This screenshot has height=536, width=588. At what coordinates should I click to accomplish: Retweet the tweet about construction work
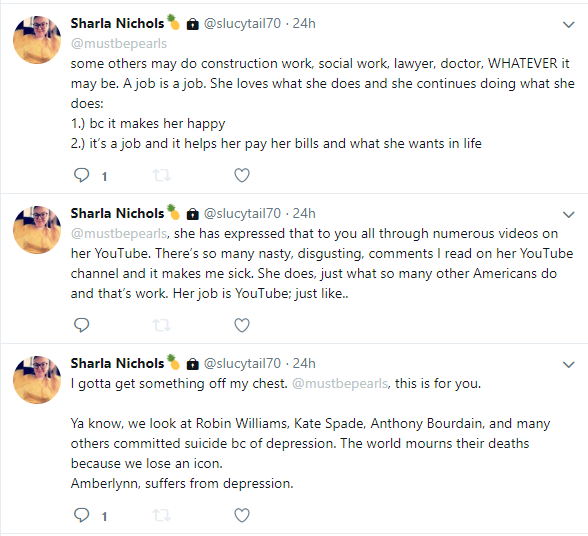[x=162, y=175]
